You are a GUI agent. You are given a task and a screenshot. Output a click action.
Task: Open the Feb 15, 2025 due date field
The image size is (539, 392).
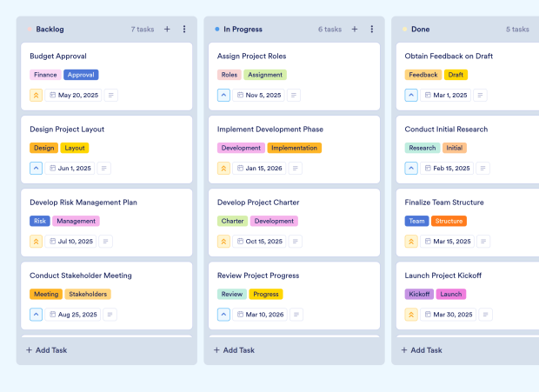(x=447, y=169)
